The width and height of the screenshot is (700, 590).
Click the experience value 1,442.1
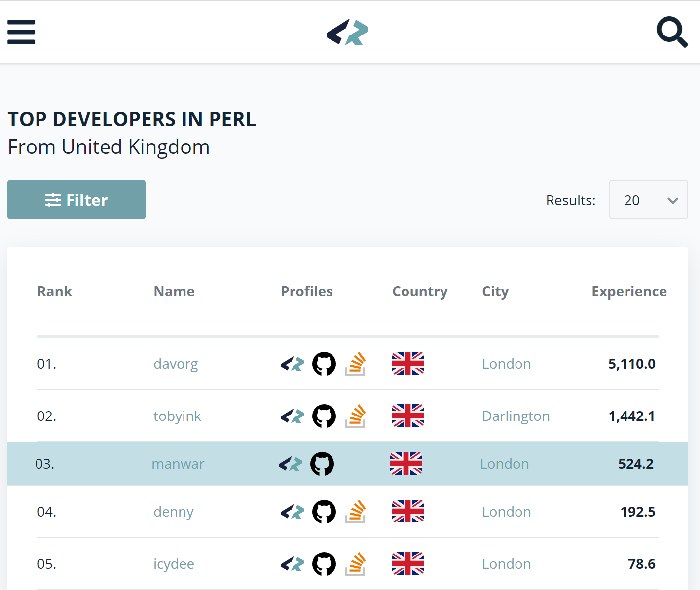tap(632, 416)
